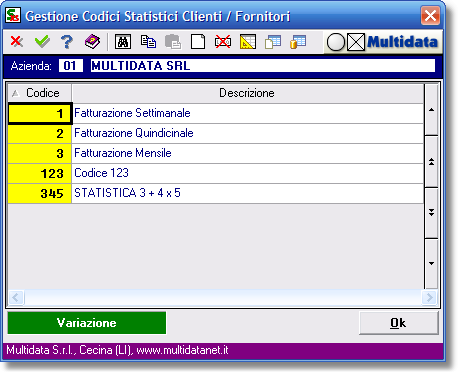Click the greyed paste icon
458x374 pixels.
click(x=173, y=42)
